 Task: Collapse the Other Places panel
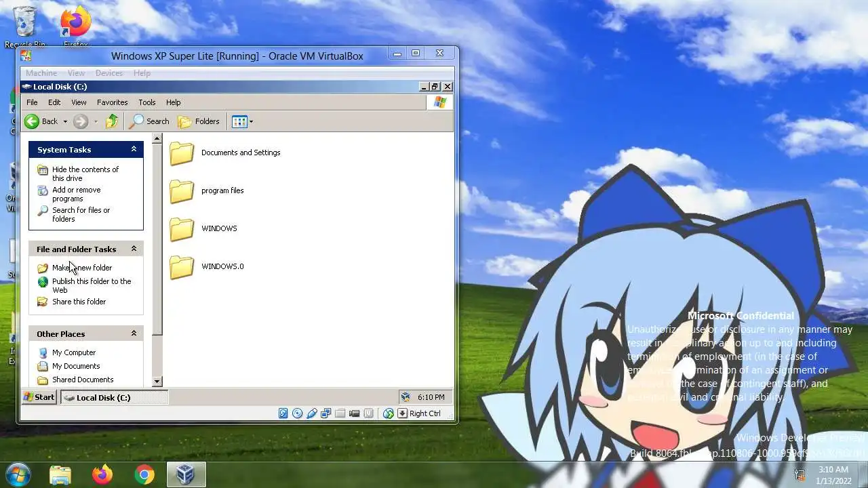pyautogui.click(x=134, y=333)
